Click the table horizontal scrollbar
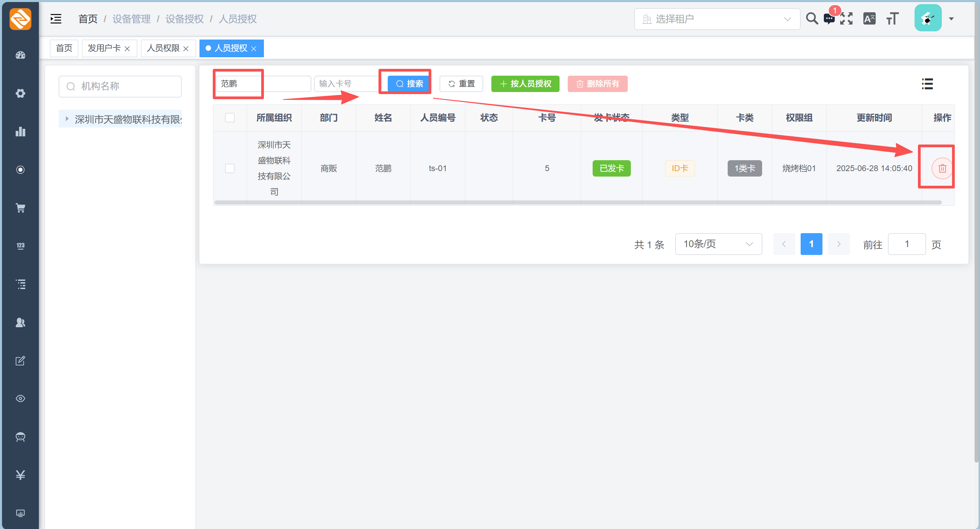The width and height of the screenshot is (980, 529). (x=578, y=203)
